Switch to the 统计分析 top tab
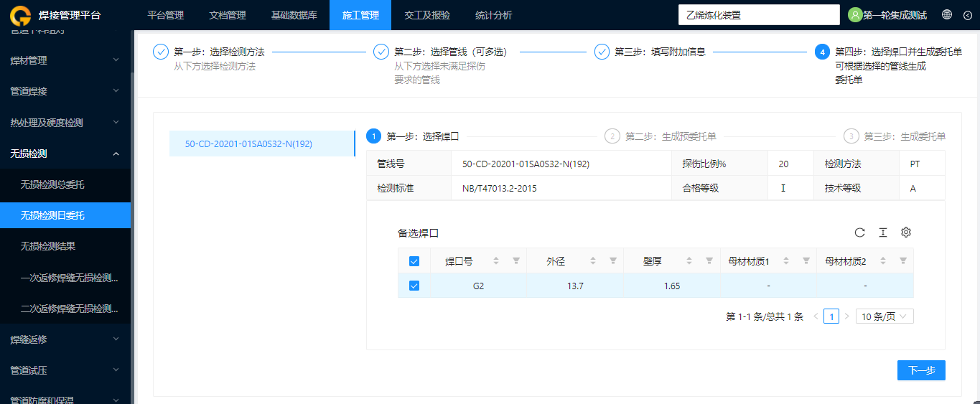 point(494,15)
